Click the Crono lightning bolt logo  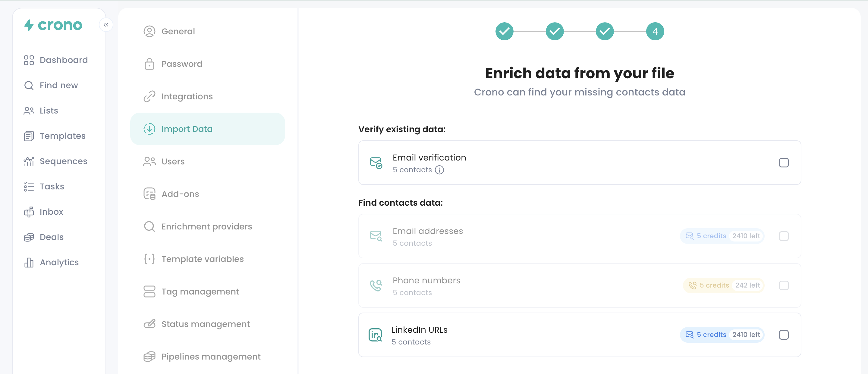pyautogui.click(x=29, y=25)
